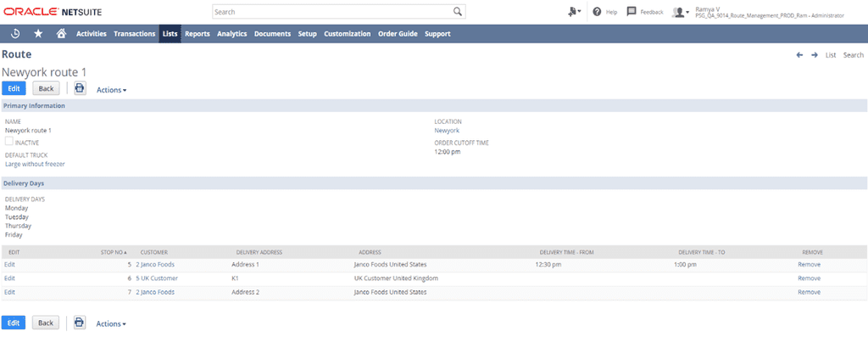Image resolution: width=868 pixels, height=337 pixels.
Task: Click the Customer column header
Action: click(154, 252)
